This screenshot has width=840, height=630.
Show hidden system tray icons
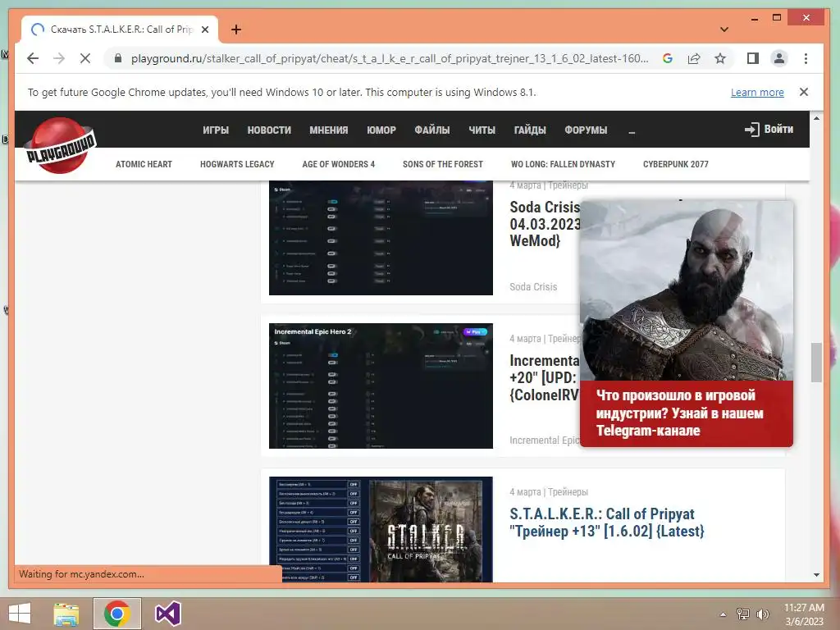pos(724,614)
